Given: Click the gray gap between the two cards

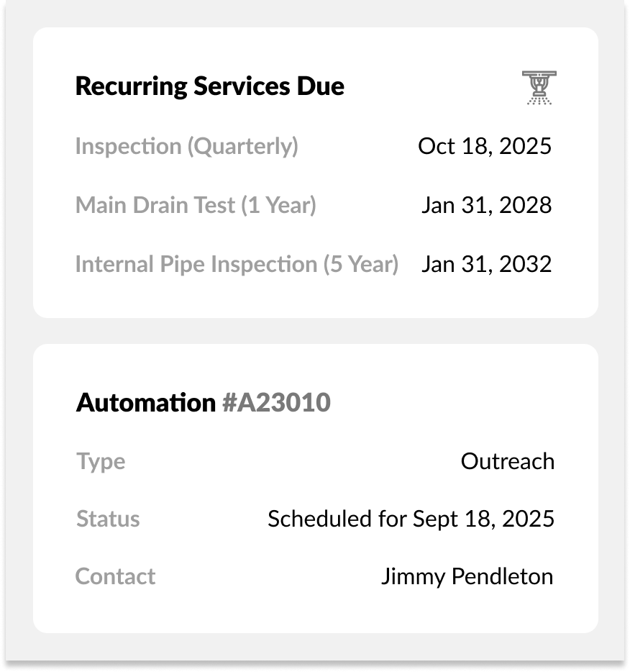Looking at the screenshot, I should click(315, 331).
